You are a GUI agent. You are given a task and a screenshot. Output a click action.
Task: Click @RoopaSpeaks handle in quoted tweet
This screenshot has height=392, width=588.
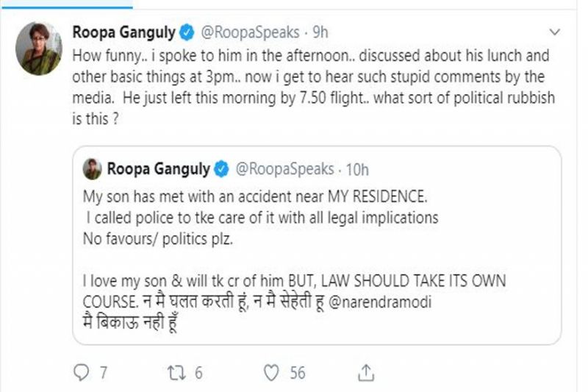click(282, 170)
